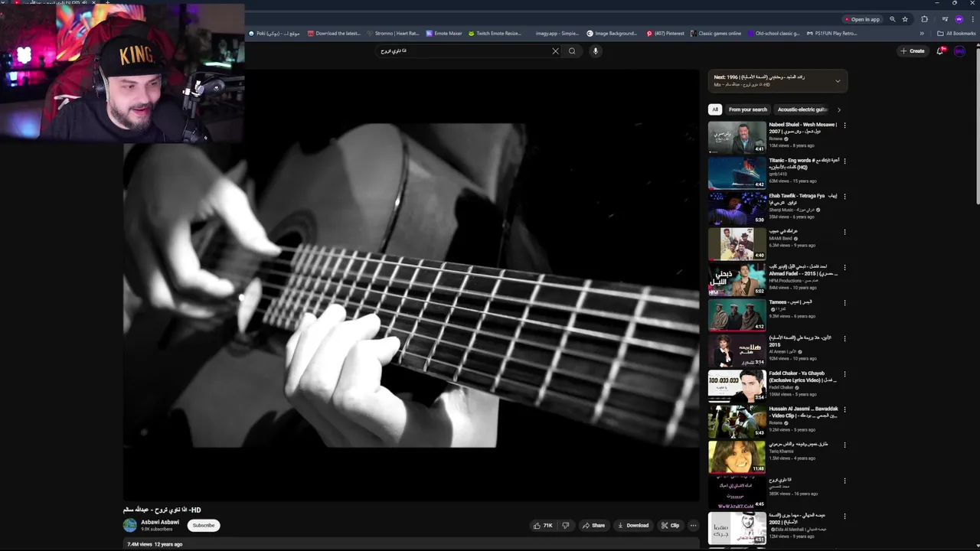This screenshot has width=980, height=551.
Task: Share this video
Action: tap(593, 526)
